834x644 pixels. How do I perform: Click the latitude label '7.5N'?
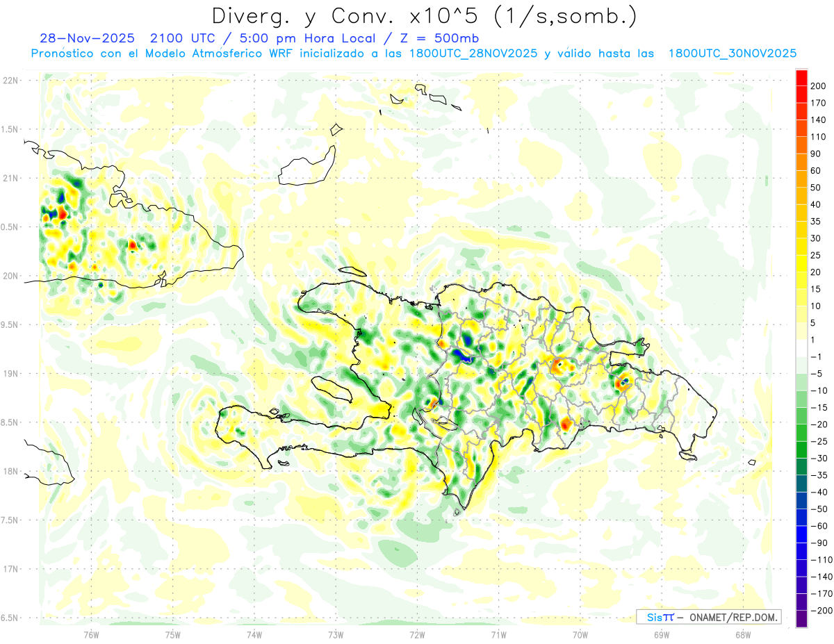click(x=10, y=520)
